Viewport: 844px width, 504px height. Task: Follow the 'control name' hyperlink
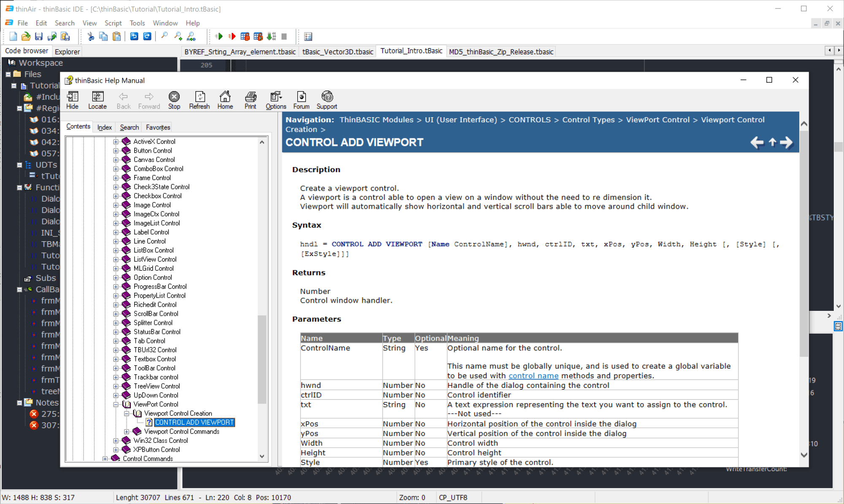[533, 376]
